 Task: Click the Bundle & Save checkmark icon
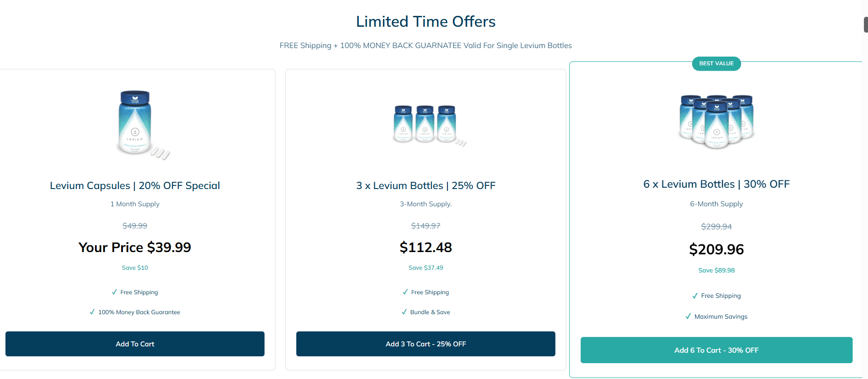click(x=404, y=312)
